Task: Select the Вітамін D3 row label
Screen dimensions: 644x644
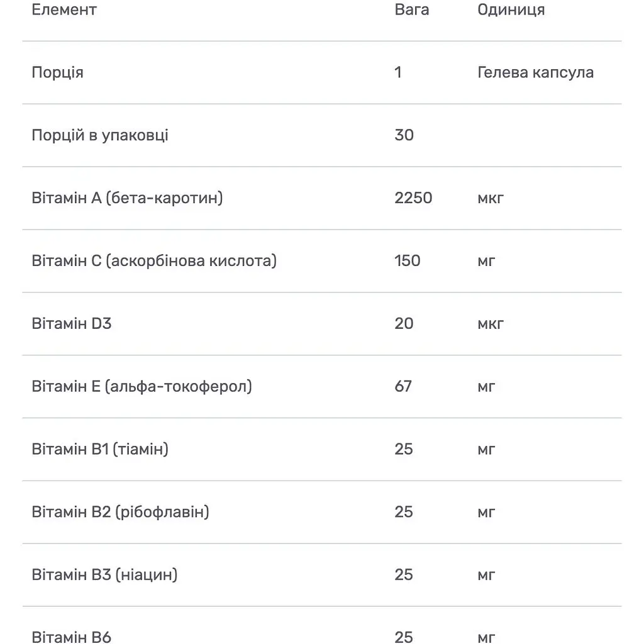Action: click(72, 324)
